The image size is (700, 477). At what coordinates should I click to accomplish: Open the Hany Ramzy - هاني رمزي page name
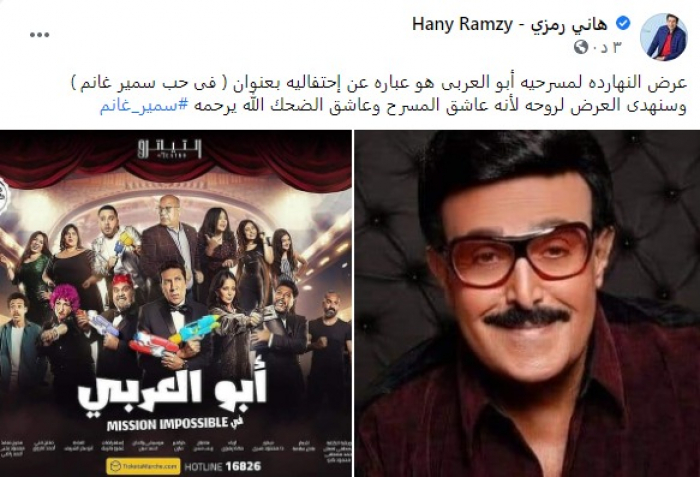point(509,24)
